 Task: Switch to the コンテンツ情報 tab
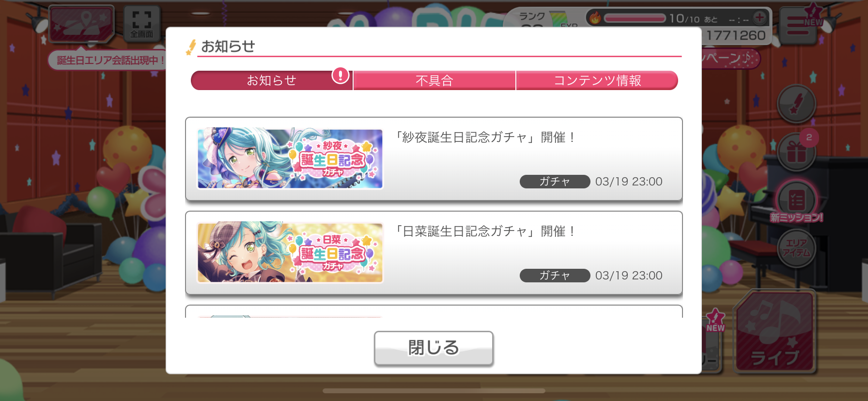(597, 80)
